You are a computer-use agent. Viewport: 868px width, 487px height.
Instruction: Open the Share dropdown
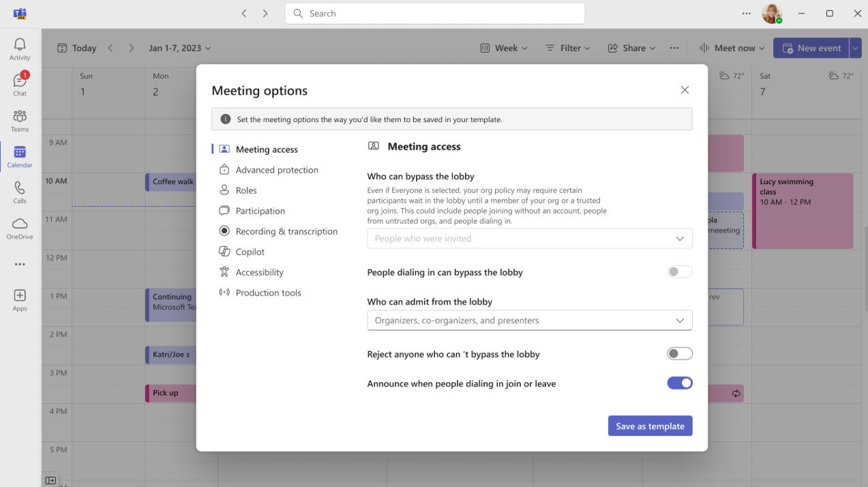click(x=631, y=48)
